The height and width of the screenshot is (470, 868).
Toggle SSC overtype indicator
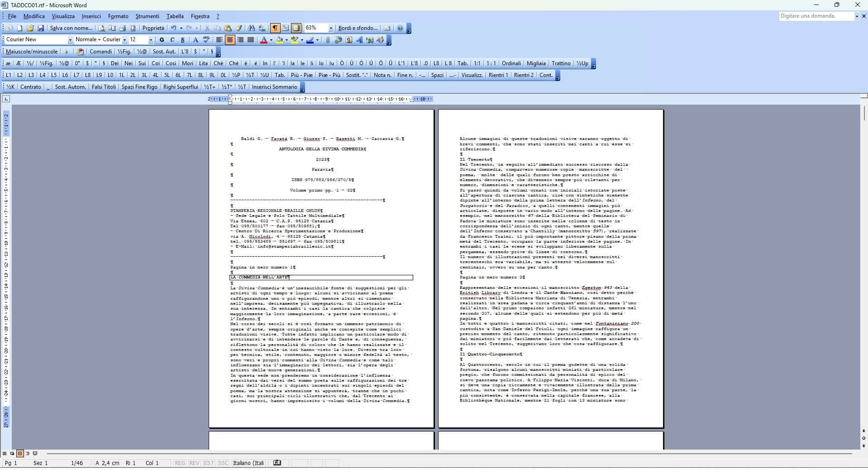[223, 463]
